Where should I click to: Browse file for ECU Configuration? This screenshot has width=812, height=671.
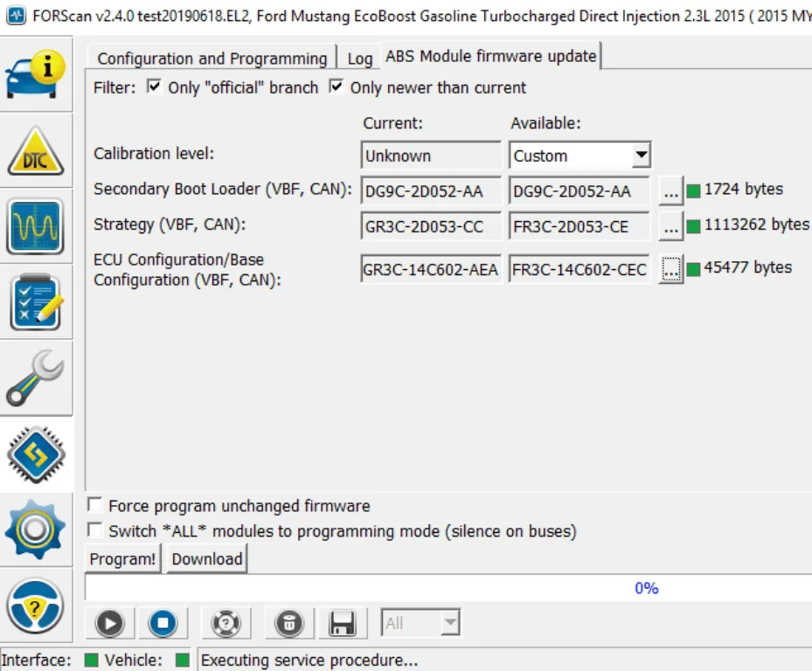pyautogui.click(x=670, y=269)
